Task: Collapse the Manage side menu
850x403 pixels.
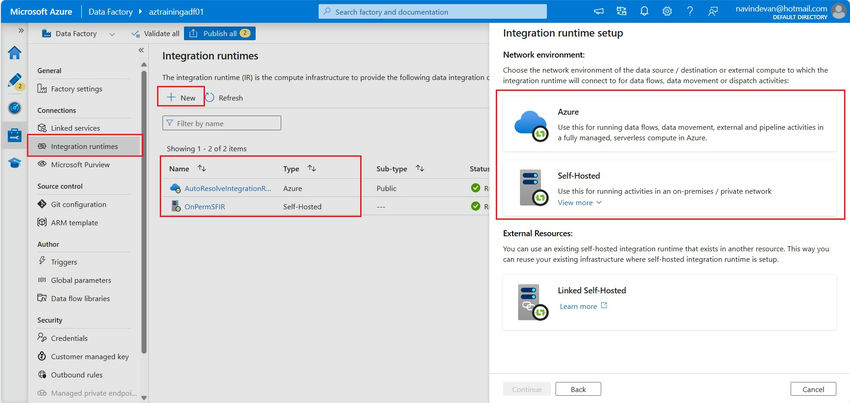Action: coord(141,50)
